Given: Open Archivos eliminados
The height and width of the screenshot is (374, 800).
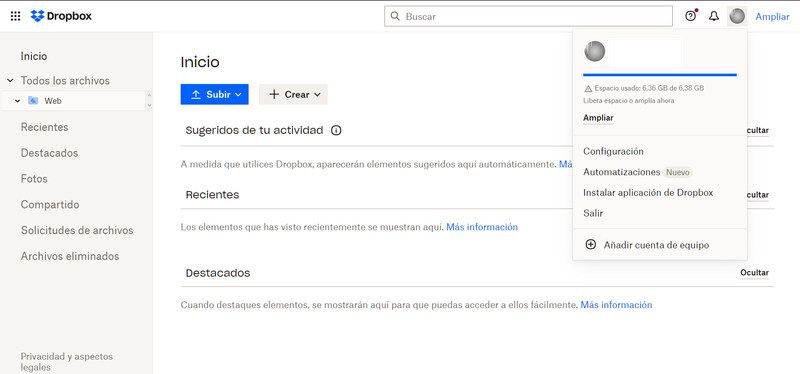Looking at the screenshot, I should (x=70, y=256).
